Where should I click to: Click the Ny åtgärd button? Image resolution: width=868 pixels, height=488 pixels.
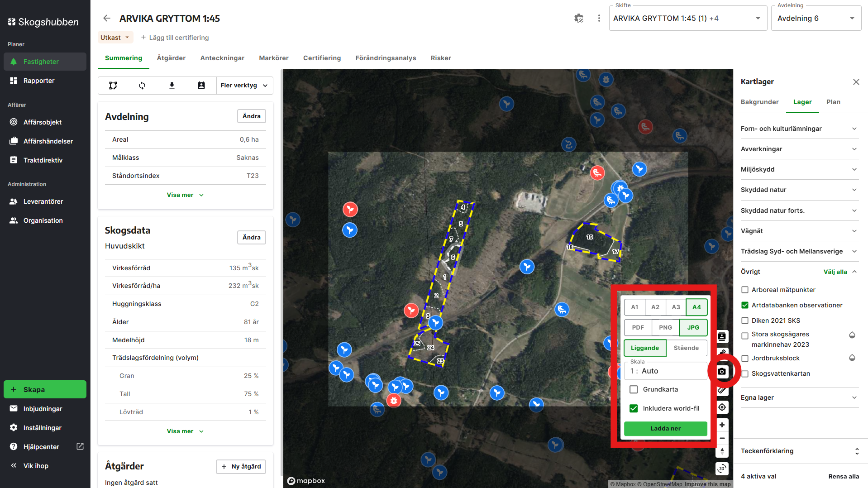pyautogui.click(x=241, y=466)
